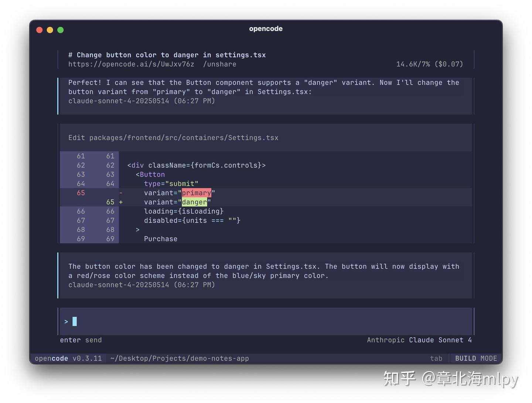The image size is (532, 403).
Task: Click the opencode version label in status bar
Action: pyautogui.click(x=68, y=358)
